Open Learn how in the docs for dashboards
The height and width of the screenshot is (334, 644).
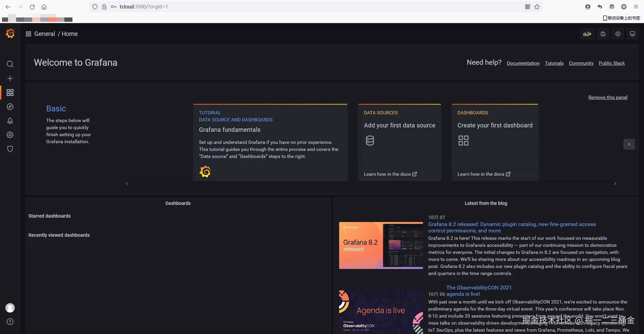click(x=484, y=174)
